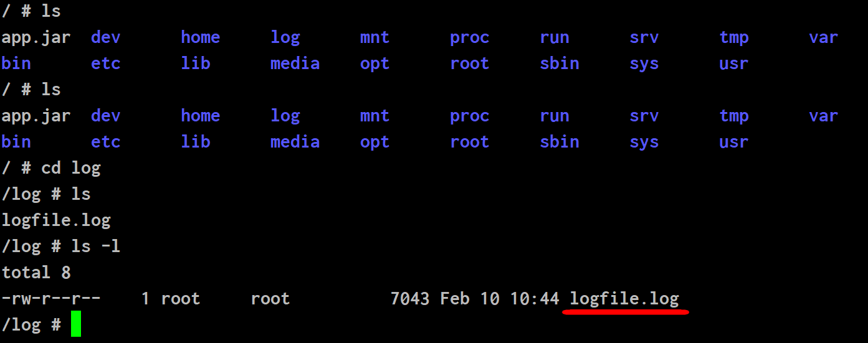The image size is (868, 343).
Task: Click the 'root' owner column text after 1
Action: coord(181,299)
